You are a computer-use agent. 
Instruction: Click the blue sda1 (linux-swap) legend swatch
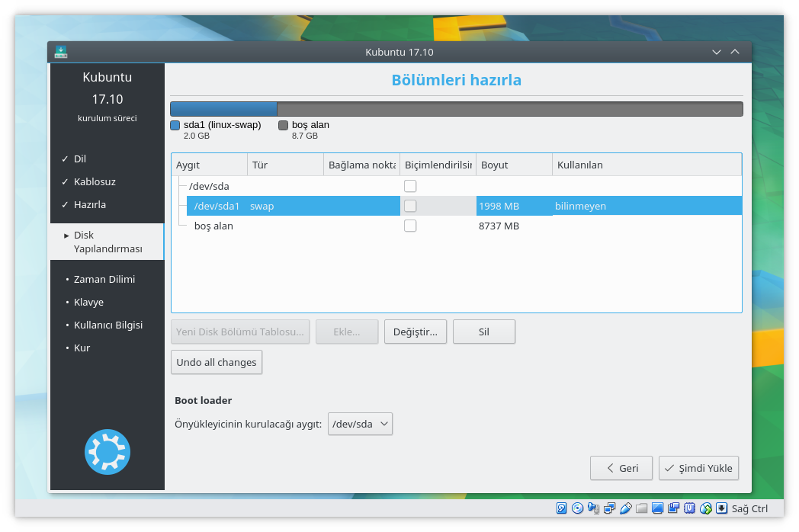pos(175,125)
